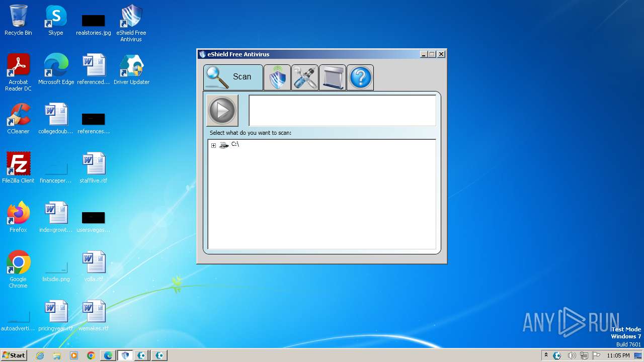This screenshot has height=362, width=644.
Task: Show hidden system tray icons
Action: point(546,355)
